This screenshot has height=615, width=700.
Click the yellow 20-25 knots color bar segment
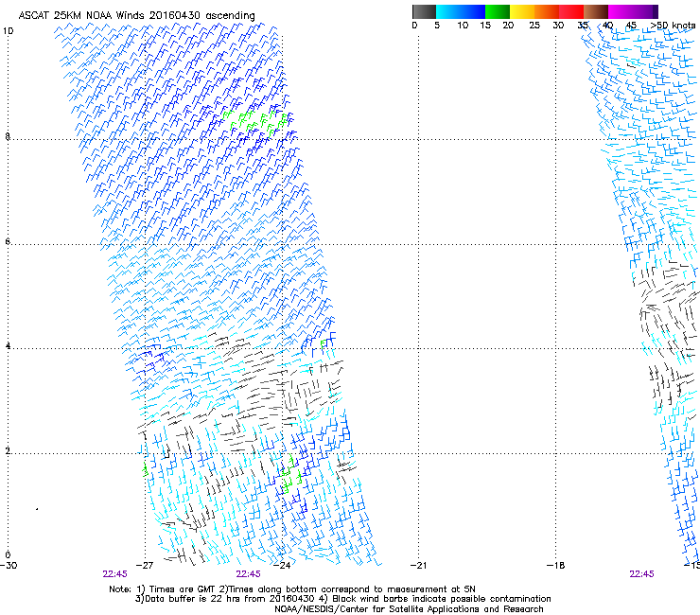(522, 11)
